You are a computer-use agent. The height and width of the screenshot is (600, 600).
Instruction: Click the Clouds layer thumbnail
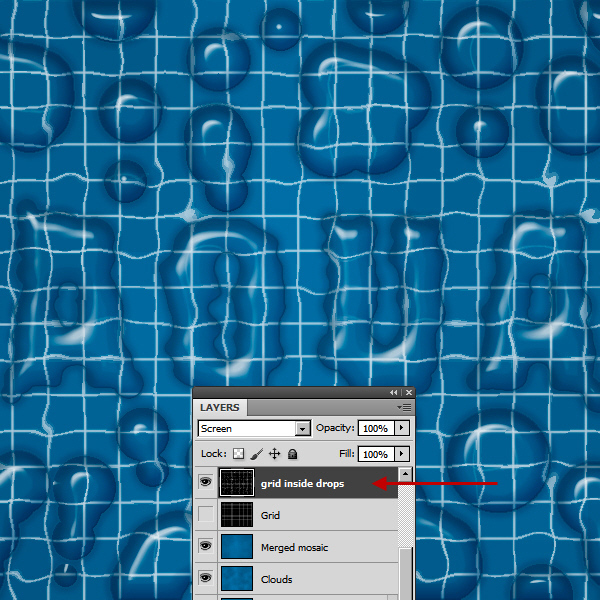pos(237,579)
